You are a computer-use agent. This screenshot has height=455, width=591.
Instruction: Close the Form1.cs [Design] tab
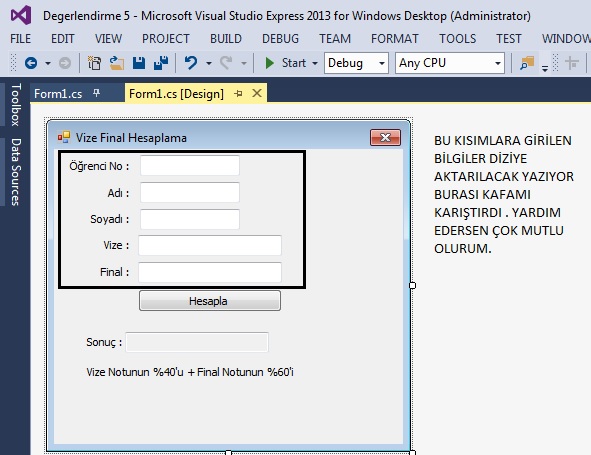257,93
